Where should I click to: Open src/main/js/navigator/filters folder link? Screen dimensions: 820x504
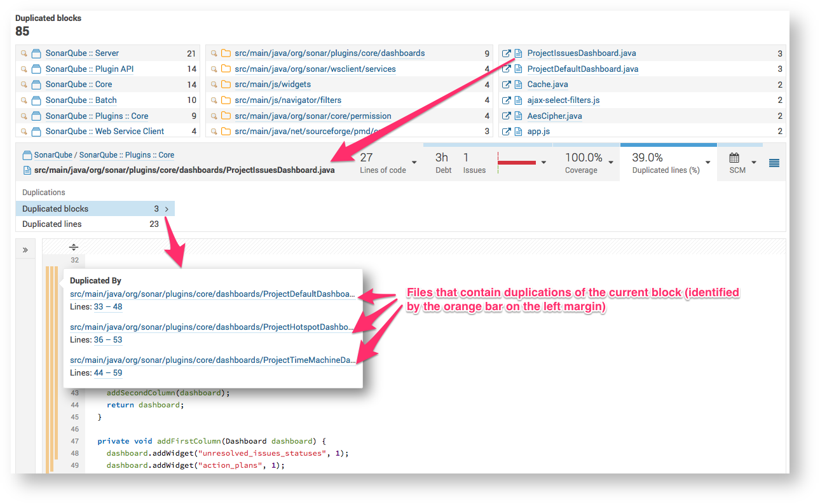pyautogui.click(x=288, y=100)
